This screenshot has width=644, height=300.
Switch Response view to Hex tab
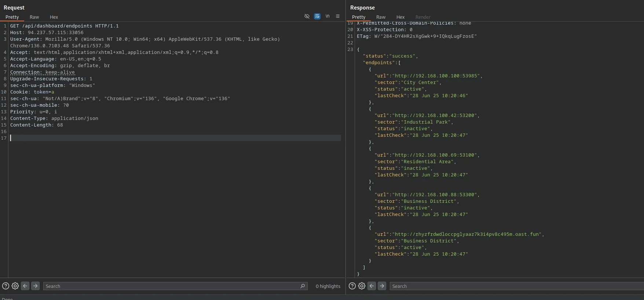pos(400,17)
